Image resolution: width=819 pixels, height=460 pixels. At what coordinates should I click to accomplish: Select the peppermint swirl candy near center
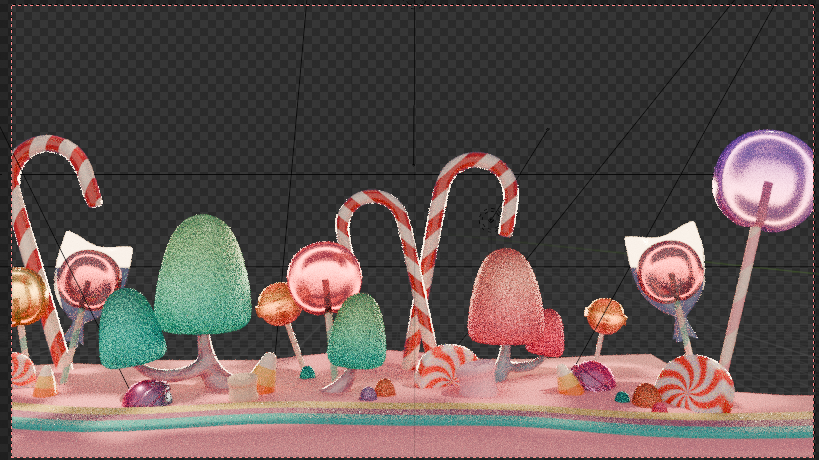pos(444,366)
